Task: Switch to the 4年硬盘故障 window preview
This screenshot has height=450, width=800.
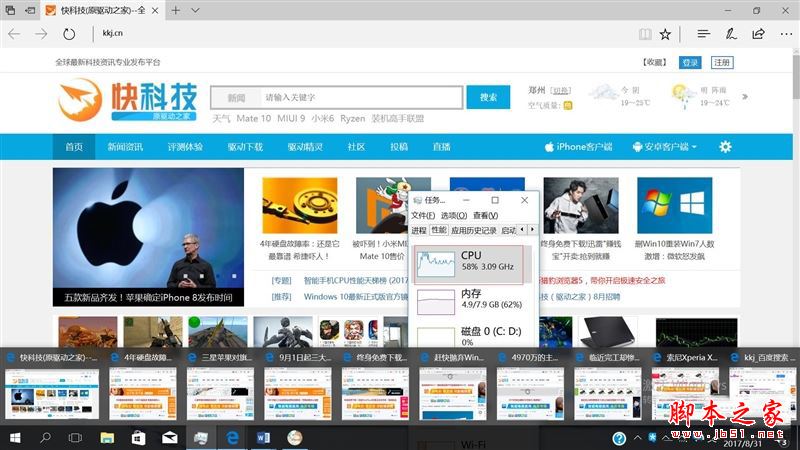Action: (x=142, y=386)
